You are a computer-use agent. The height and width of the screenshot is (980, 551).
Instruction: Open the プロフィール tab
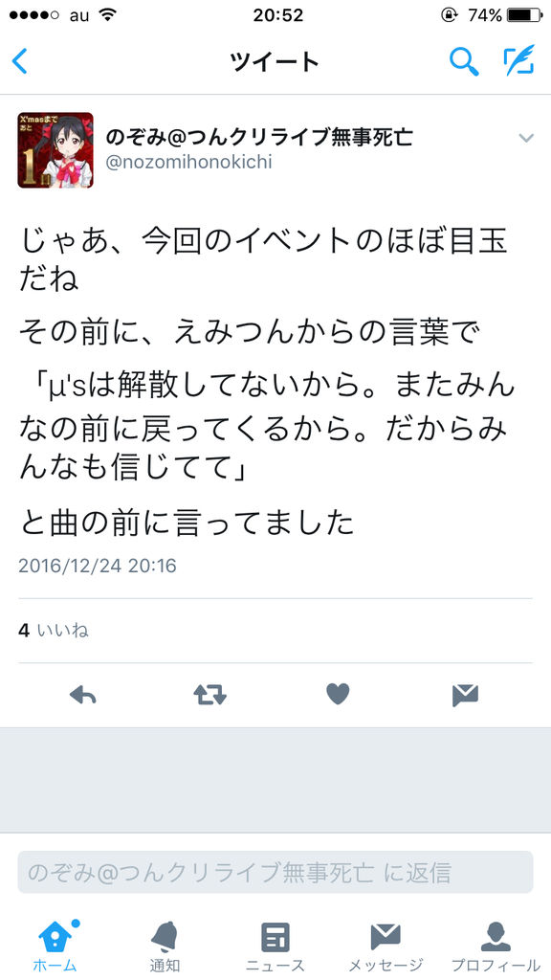pos(496,947)
